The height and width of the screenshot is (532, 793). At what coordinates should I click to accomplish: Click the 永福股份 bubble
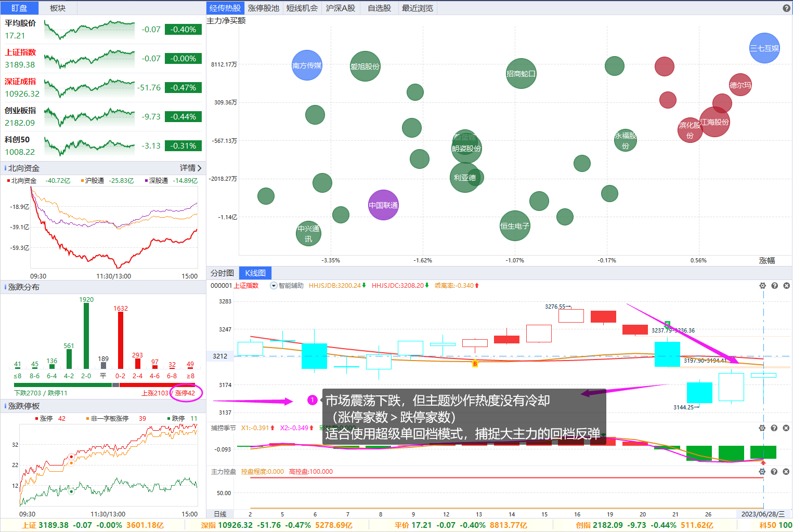point(626,140)
